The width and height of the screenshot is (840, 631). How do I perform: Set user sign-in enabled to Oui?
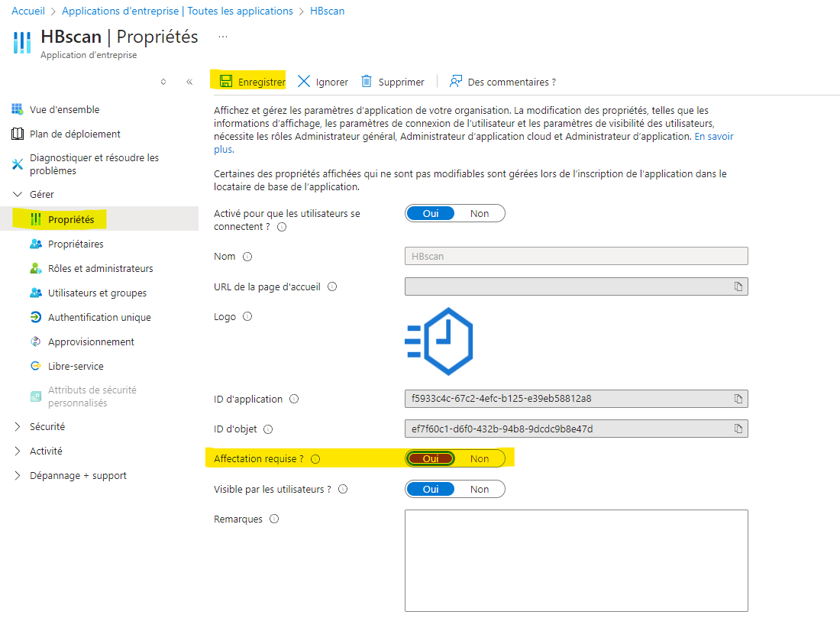tap(430, 213)
